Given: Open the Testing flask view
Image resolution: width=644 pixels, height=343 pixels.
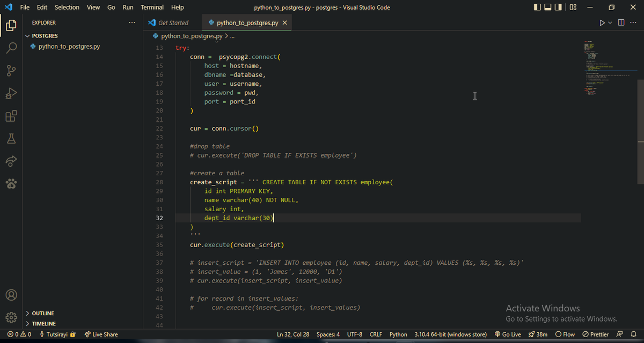Looking at the screenshot, I should pyautogui.click(x=11, y=139).
